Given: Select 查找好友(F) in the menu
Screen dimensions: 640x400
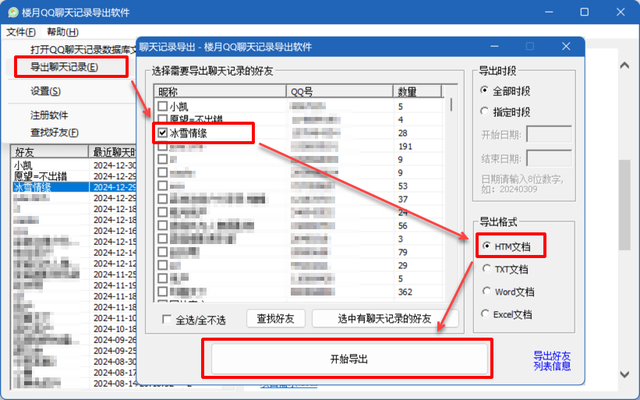Looking at the screenshot, I should point(54,133).
